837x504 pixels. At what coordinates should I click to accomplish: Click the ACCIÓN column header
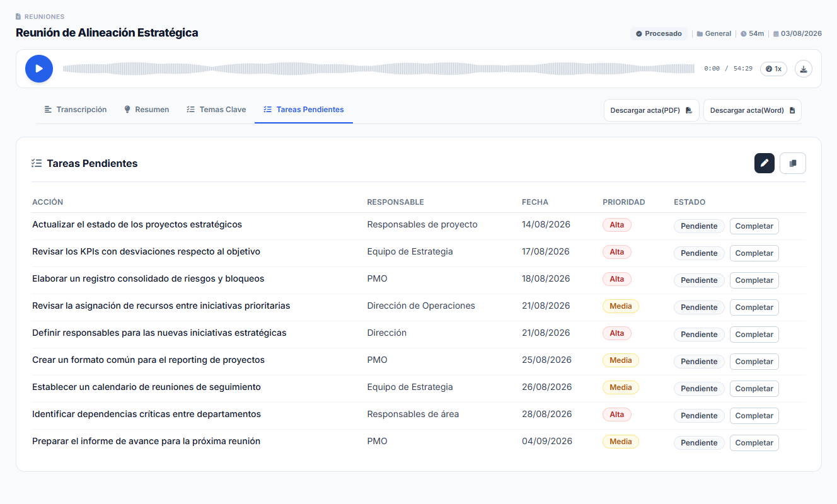[x=48, y=202]
